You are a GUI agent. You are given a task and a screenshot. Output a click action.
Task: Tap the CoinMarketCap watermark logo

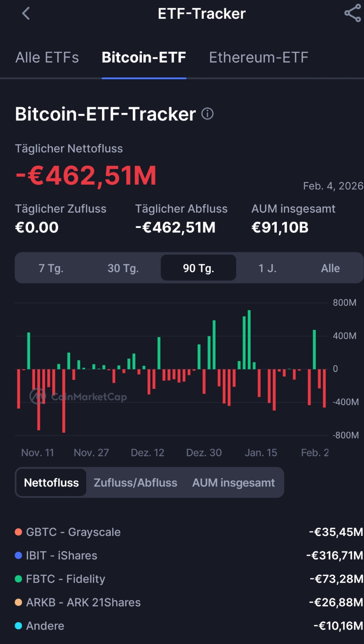pos(38,397)
